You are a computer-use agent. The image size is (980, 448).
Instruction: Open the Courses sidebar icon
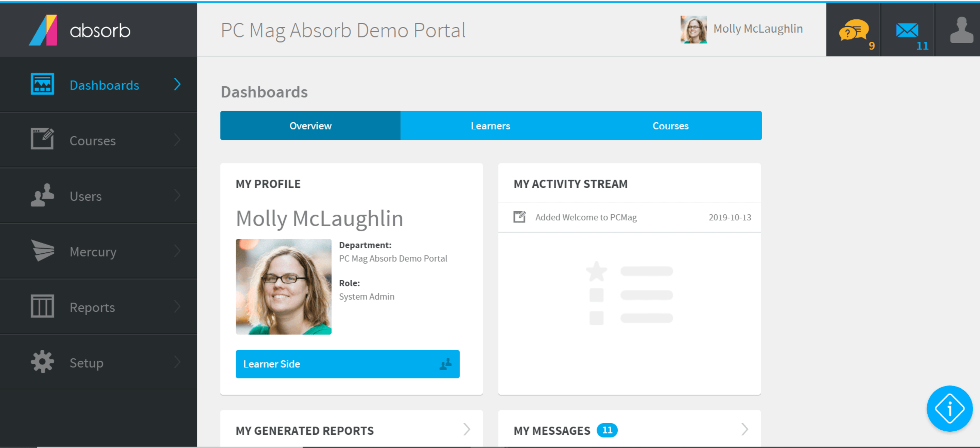[42, 139]
